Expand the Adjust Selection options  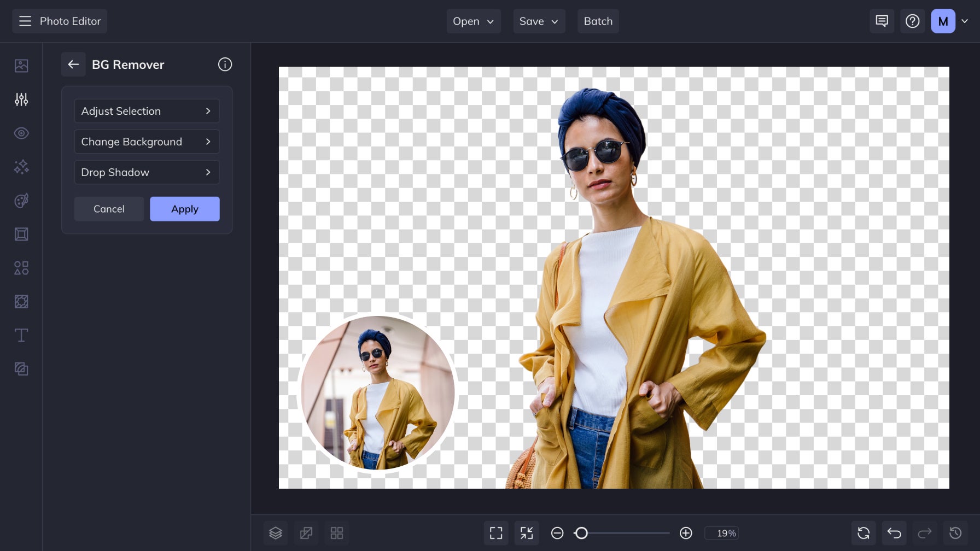pos(147,111)
